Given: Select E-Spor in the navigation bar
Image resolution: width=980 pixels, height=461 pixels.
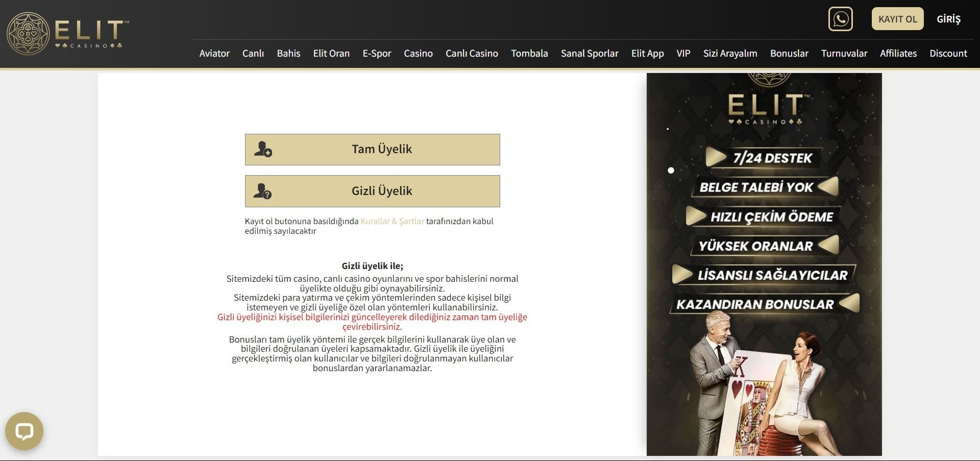Looking at the screenshot, I should 377,53.
